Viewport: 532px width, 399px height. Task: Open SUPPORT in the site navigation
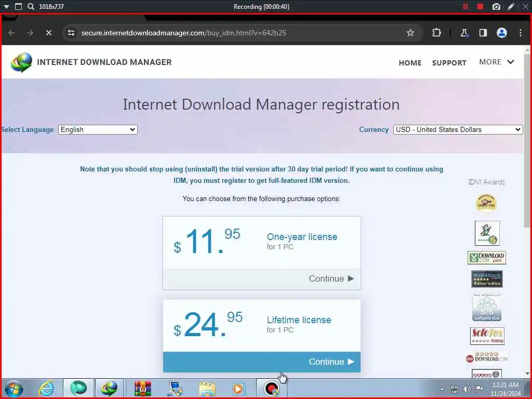[x=449, y=63]
